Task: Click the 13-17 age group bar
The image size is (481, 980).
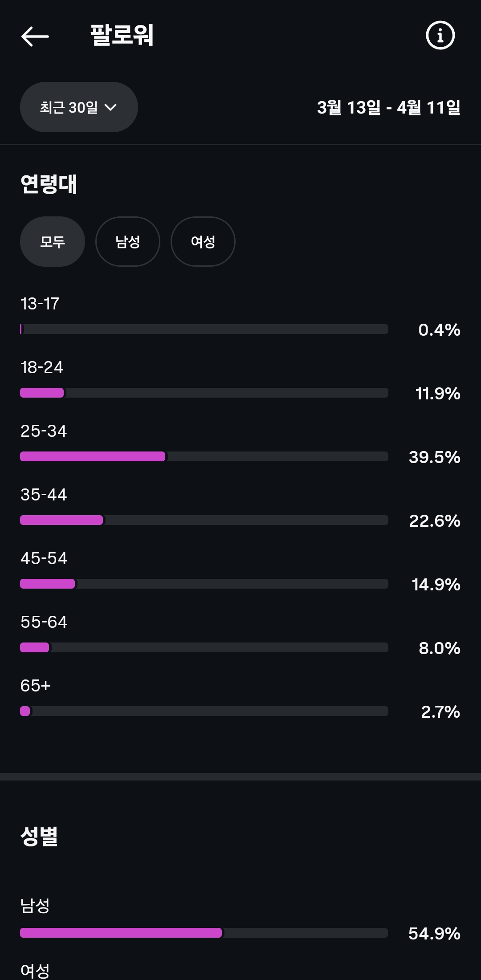Action: click(204, 329)
